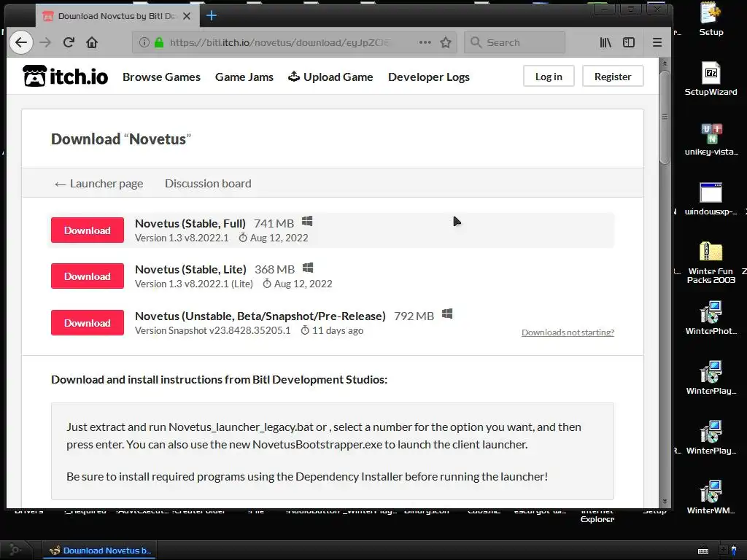Click the 11 days ago timestamp

(337, 330)
